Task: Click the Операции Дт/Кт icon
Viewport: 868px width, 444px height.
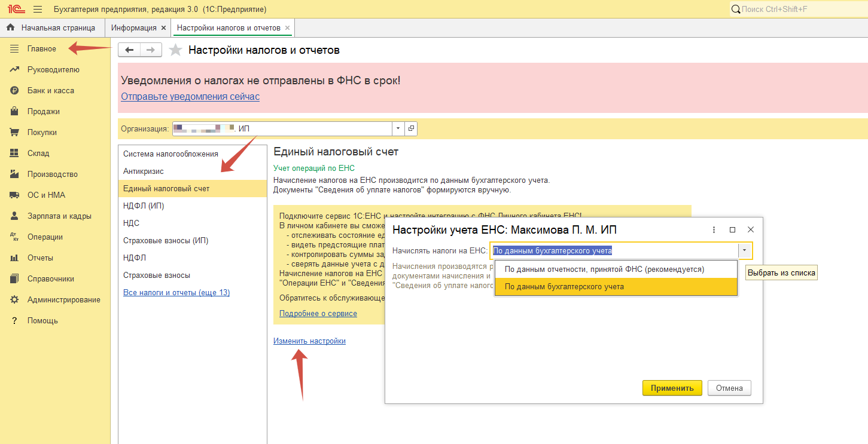Action: (x=14, y=237)
